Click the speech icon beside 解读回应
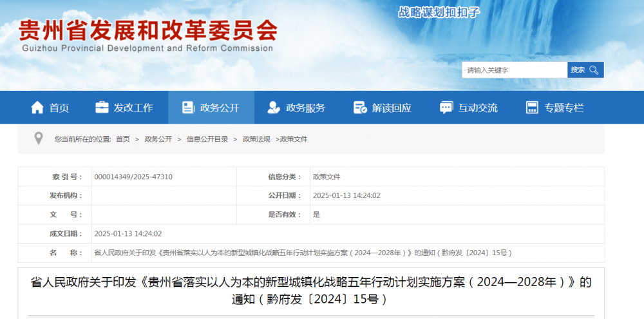Image resolution: width=644 pixels, height=319 pixels. [359, 108]
